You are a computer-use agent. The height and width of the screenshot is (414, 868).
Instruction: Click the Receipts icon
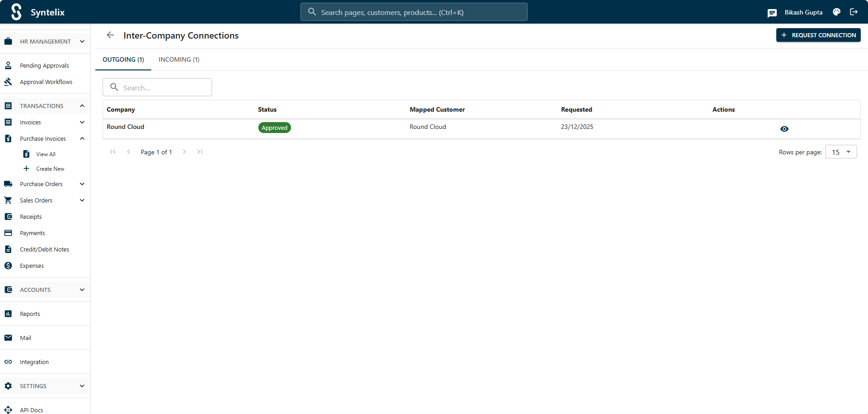8,217
